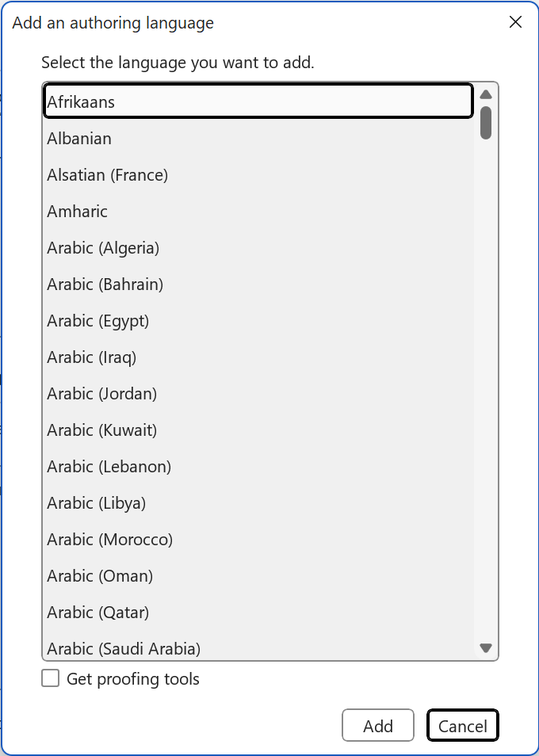The image size is (539, 756).
Task: Cancel the authoring language dialog
Action: coord(462,725)
